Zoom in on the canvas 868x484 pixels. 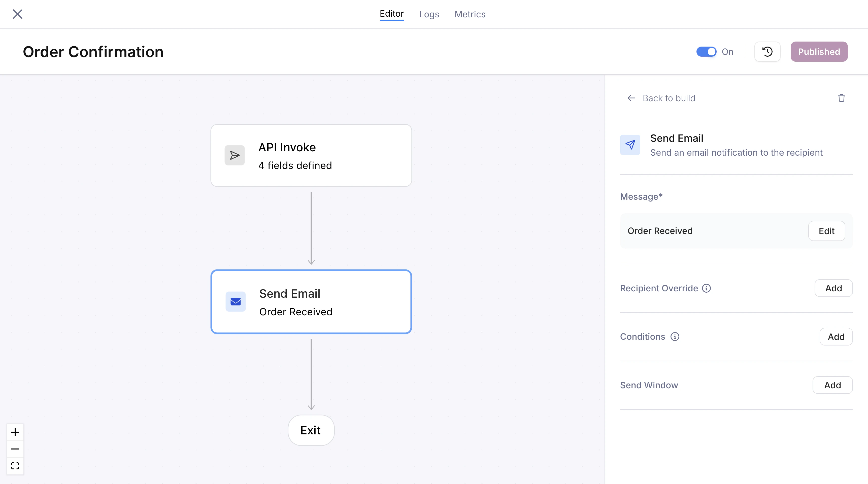coord(15,432)
